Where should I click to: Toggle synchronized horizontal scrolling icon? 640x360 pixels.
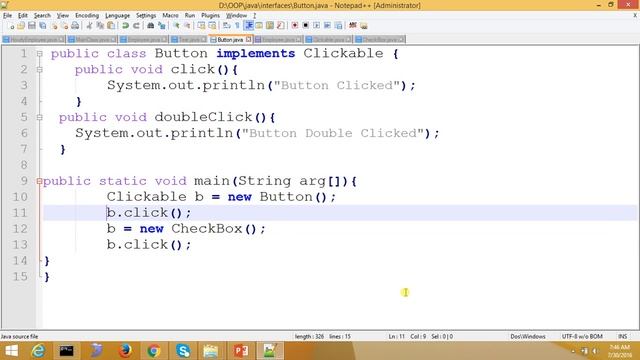click(x=212, y=25)
